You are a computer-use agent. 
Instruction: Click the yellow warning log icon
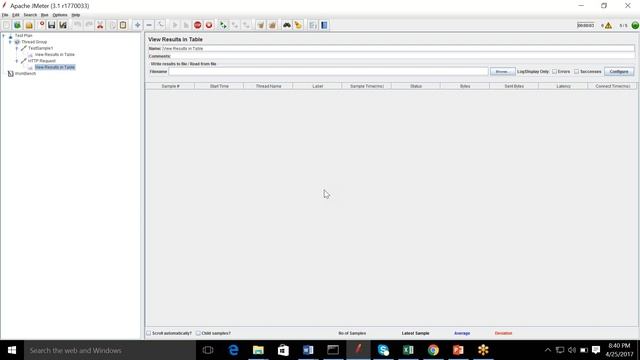point(608,26)
